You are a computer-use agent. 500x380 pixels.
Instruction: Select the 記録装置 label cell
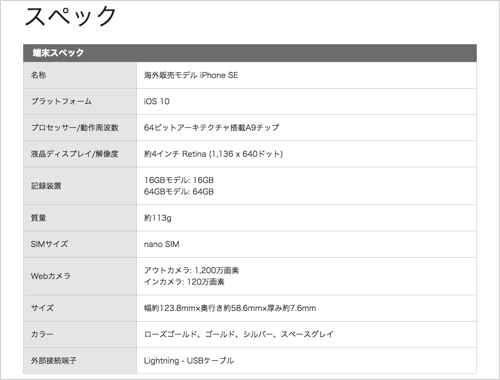[80, 186]
